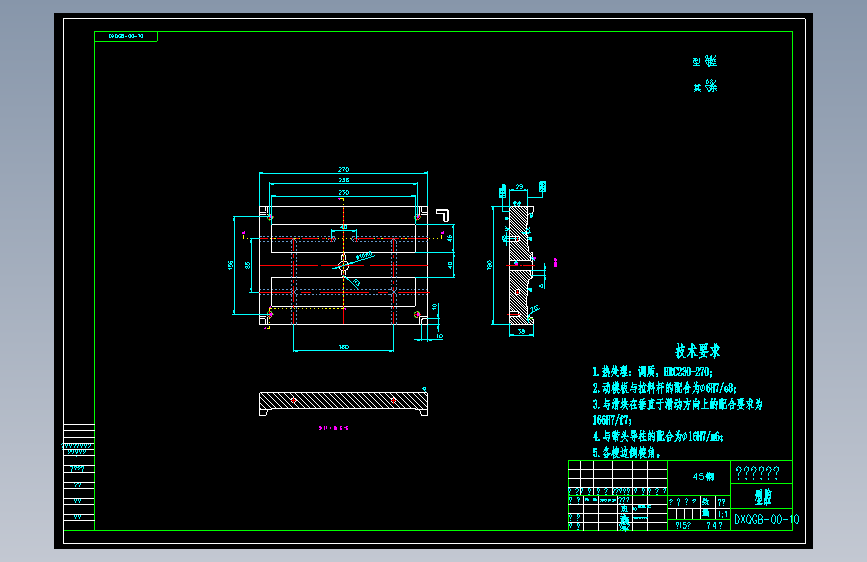The image size is (867, 562).
Task: Select the 156 vertical dimension
Action: pyautogui.click(x=230, y=265)
